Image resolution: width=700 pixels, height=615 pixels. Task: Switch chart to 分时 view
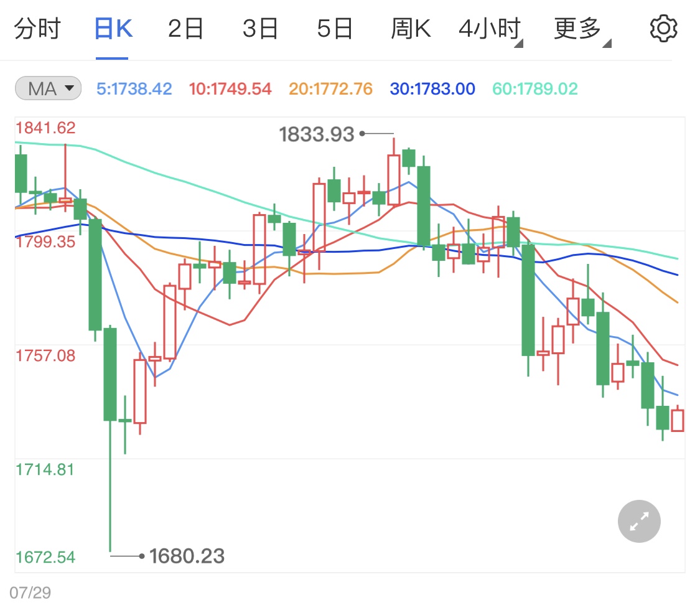[x=39, y=27]
